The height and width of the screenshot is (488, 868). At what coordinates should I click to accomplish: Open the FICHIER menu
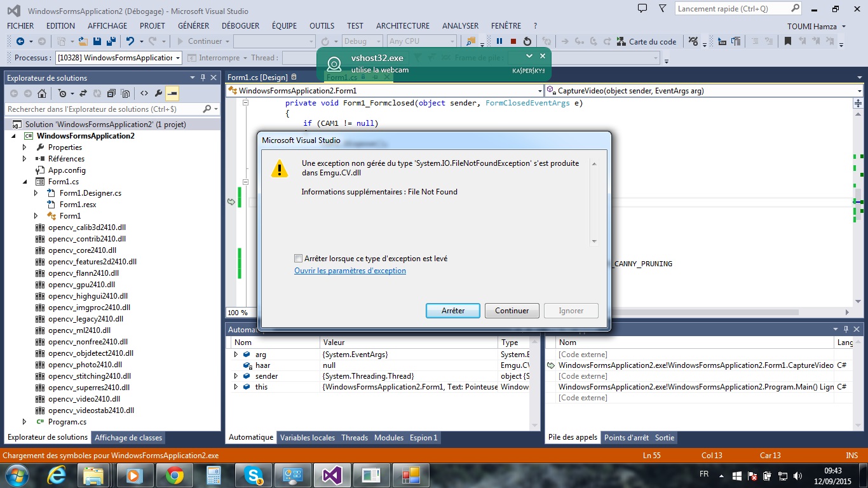(20, 26)
